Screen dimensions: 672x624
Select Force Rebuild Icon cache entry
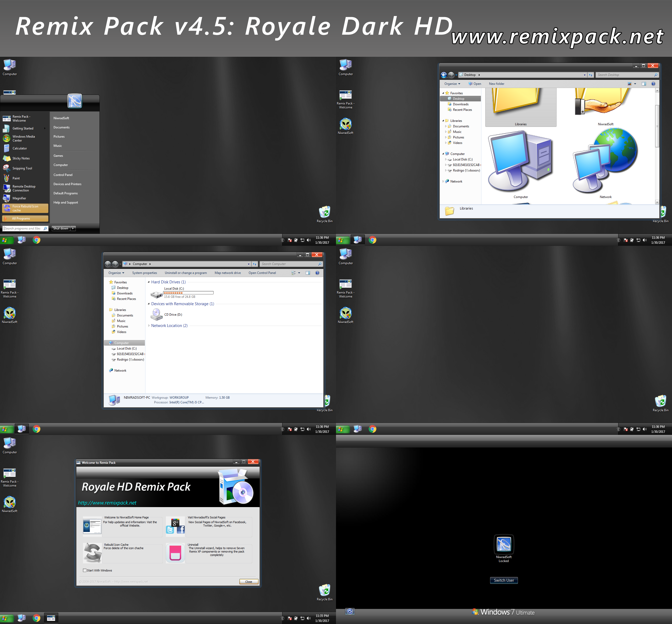pos(25,208)
